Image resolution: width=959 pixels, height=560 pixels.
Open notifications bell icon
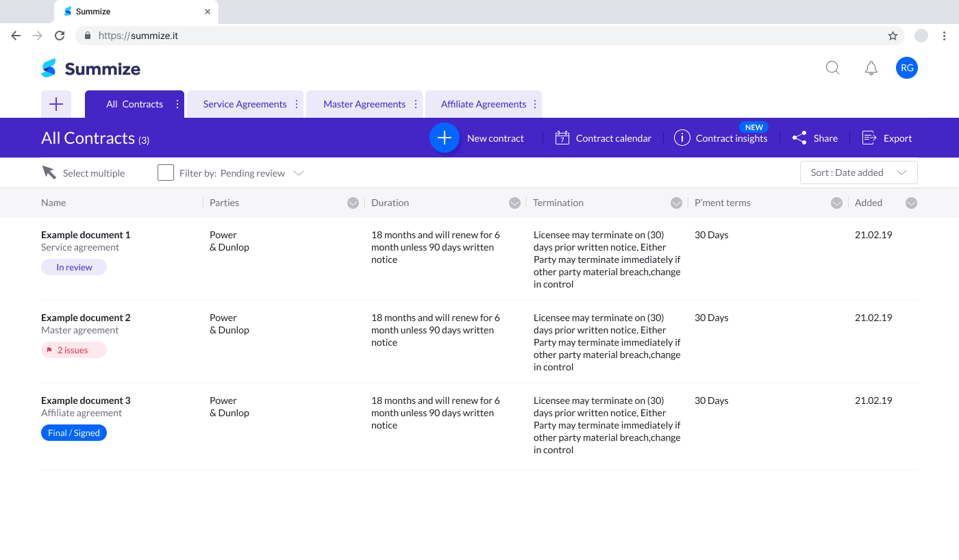tap(871, 68)
